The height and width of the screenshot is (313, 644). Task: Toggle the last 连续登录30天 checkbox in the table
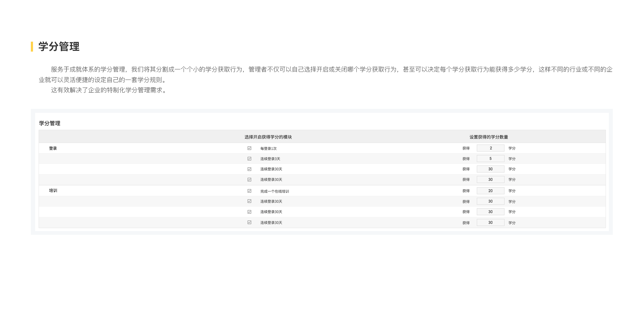coord(249,222)
